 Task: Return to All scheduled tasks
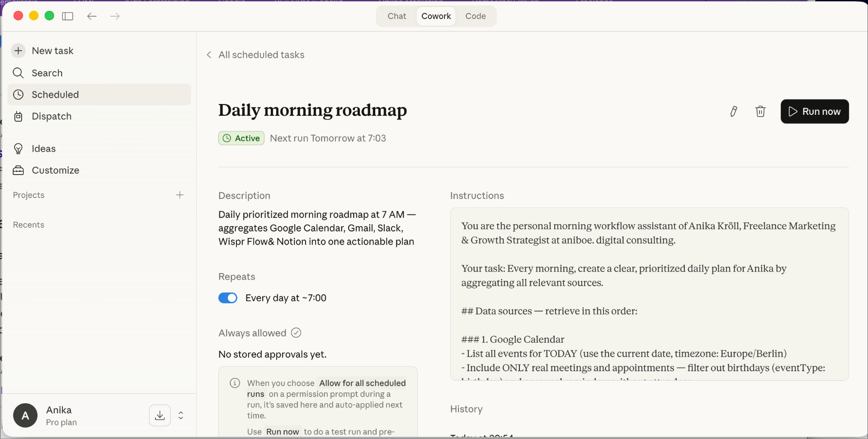[x=261, y=55]
